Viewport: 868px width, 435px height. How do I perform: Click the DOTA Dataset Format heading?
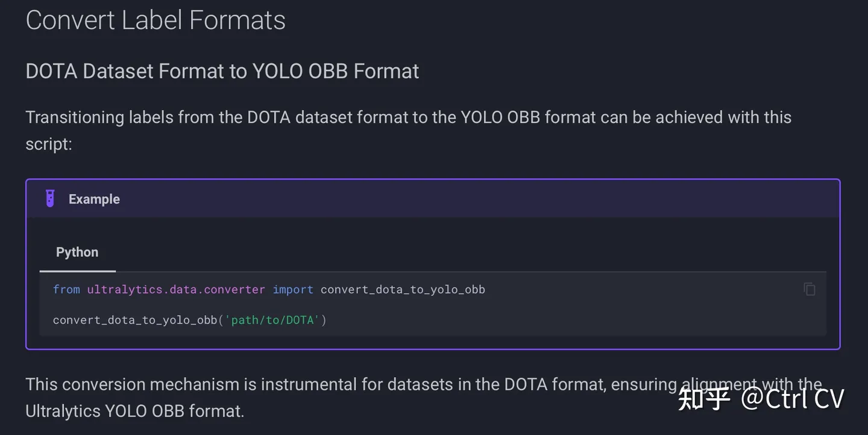222,70
